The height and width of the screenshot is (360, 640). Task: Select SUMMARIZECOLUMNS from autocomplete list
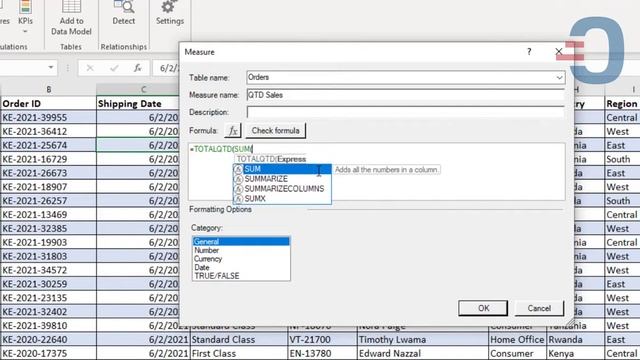point(282,189)
